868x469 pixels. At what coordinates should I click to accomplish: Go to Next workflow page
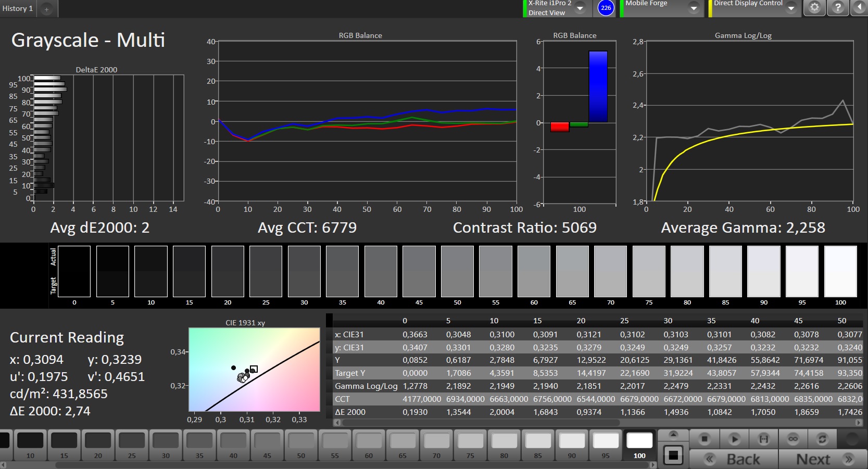pos(822,459)
